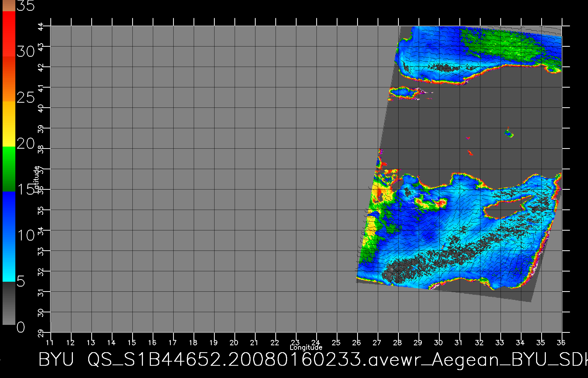Click longitude axis tick label 16
This screenshot has width=588, height=378.
pos(152,342)
